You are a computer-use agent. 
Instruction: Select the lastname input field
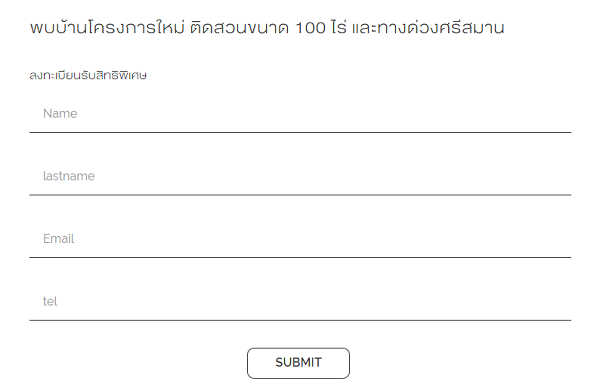pyautogui.click(x=300, y=176)
